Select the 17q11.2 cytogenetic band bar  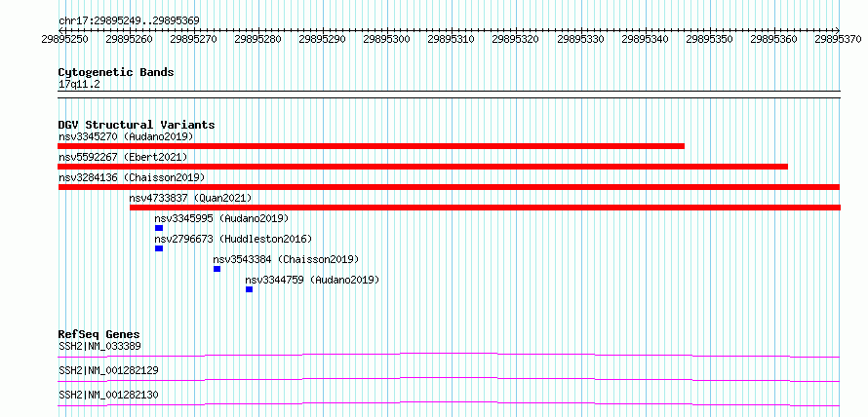(x=449, y=95)
